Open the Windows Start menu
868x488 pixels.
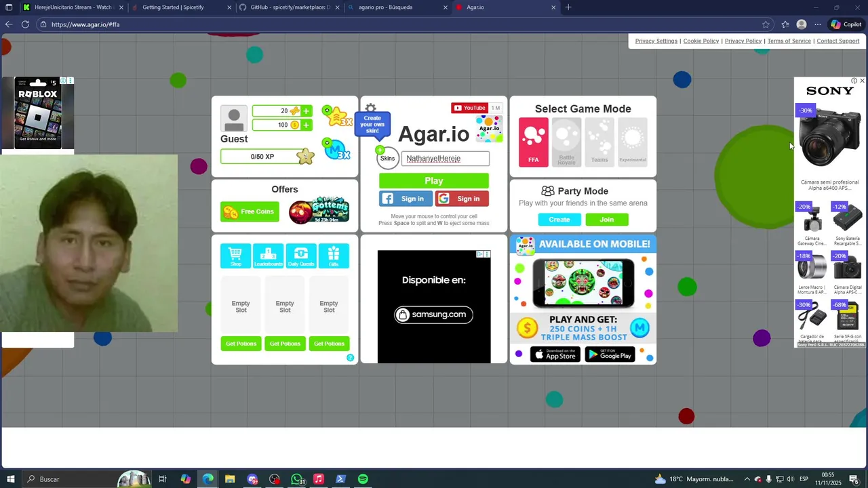[10, 479]
